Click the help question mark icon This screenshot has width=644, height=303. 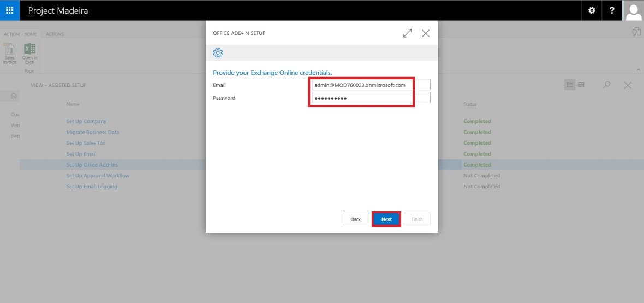coord(612,10)
